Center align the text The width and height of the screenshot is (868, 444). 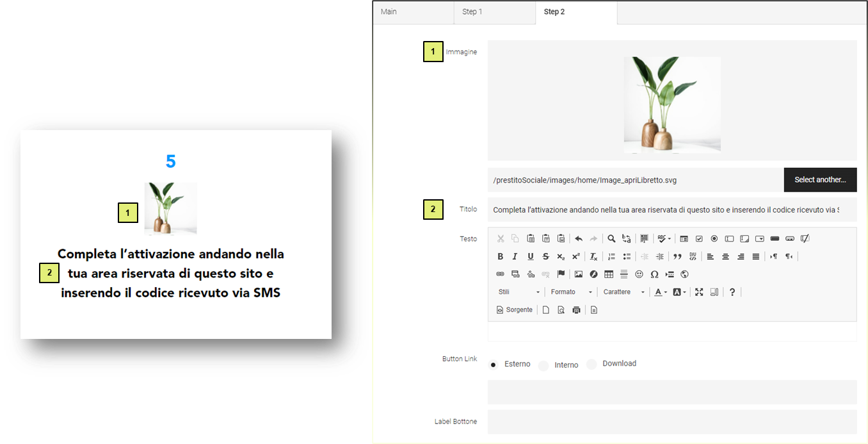(x=725, y=256)
